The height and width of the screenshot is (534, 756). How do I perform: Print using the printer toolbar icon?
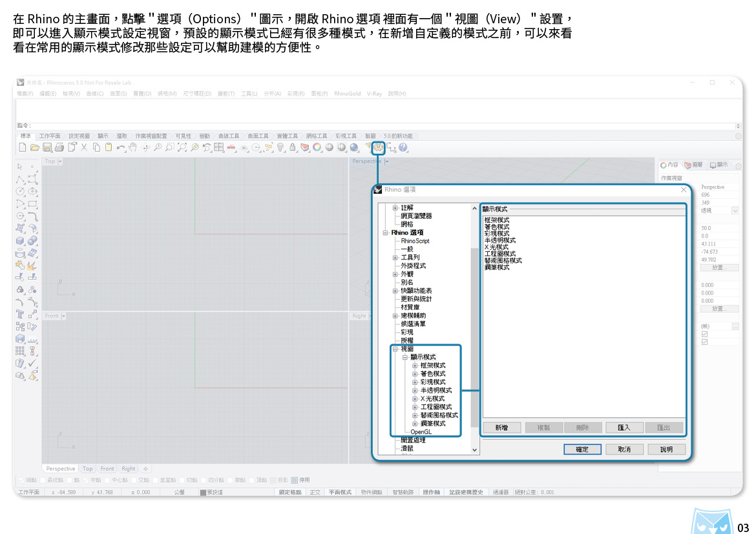59,147
